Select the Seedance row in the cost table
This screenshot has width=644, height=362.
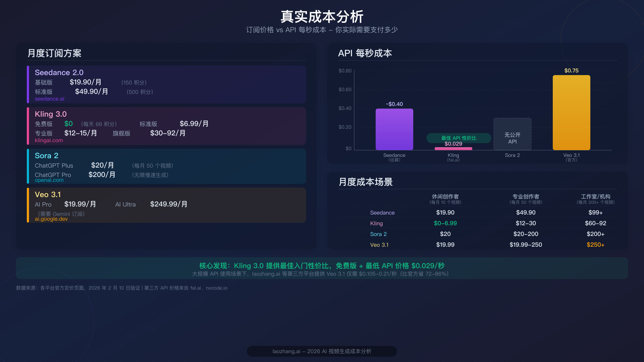coord(382,213)
